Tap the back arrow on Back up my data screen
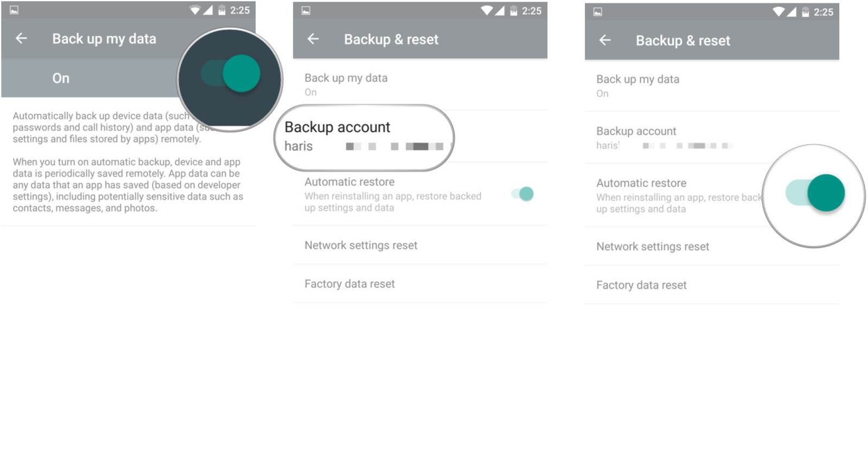 [21, 38]
